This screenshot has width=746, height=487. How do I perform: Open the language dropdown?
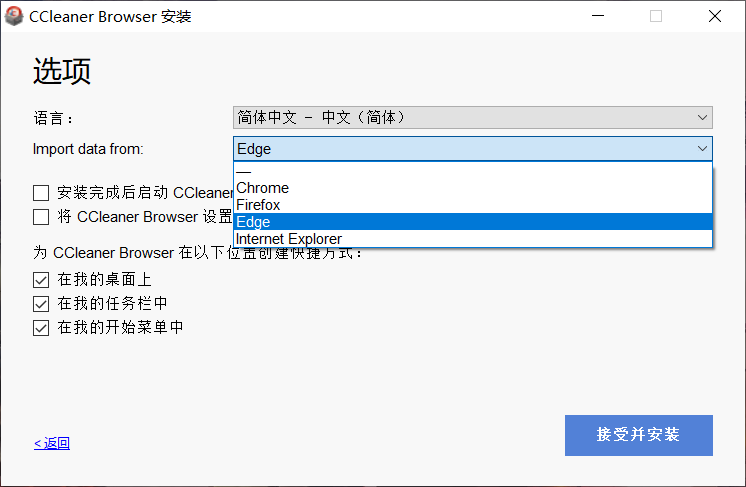coord(472,117)
